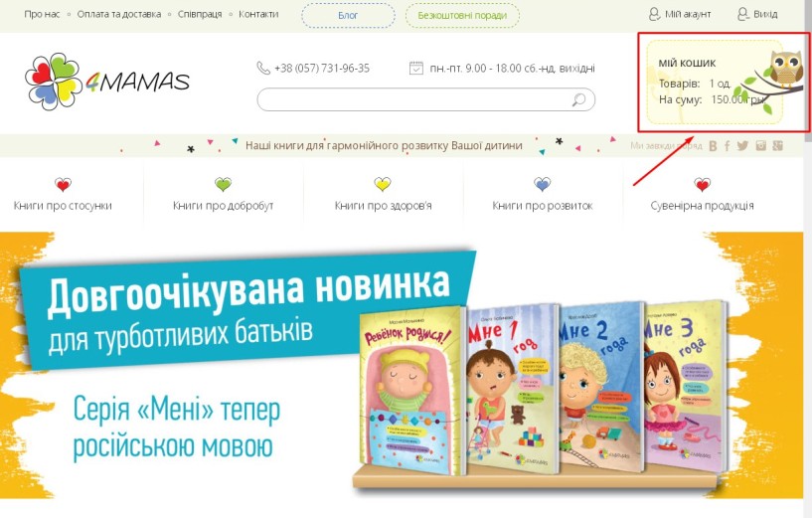
Task: Open the VKontakte social icon
Action: pos(713,146)
